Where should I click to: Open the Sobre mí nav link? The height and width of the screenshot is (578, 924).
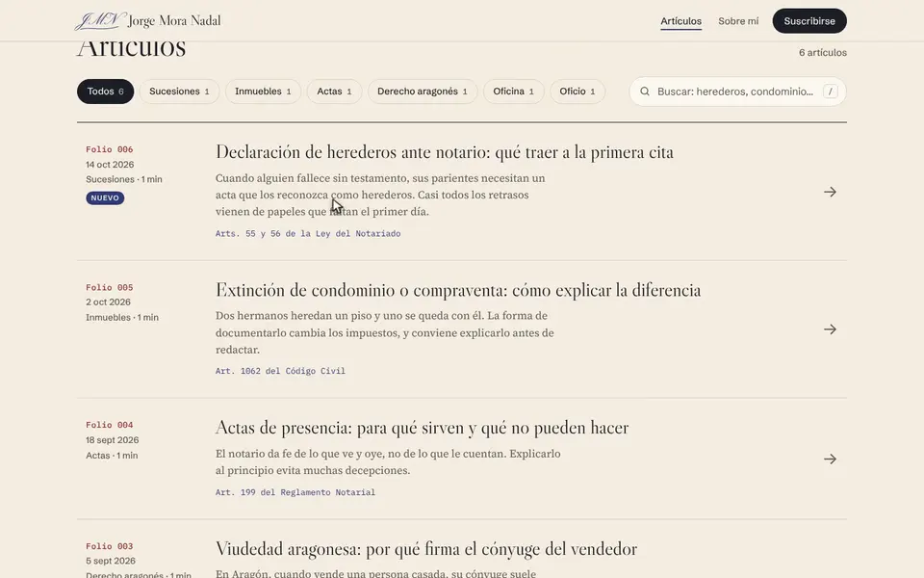click(x=738, y=21)
